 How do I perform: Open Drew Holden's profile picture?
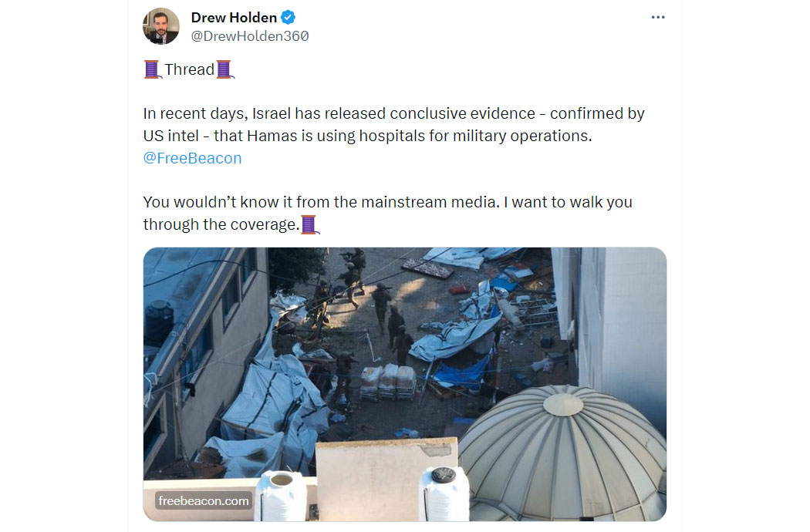click(x=161, y=26)
